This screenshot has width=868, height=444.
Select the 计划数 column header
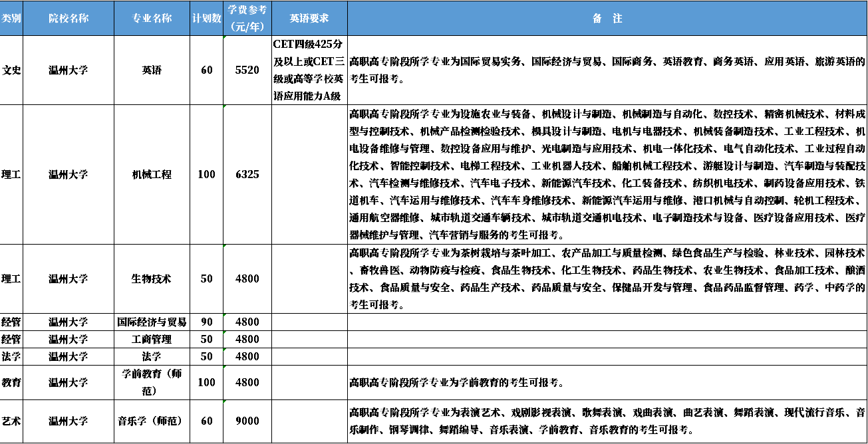pos(207,19)
